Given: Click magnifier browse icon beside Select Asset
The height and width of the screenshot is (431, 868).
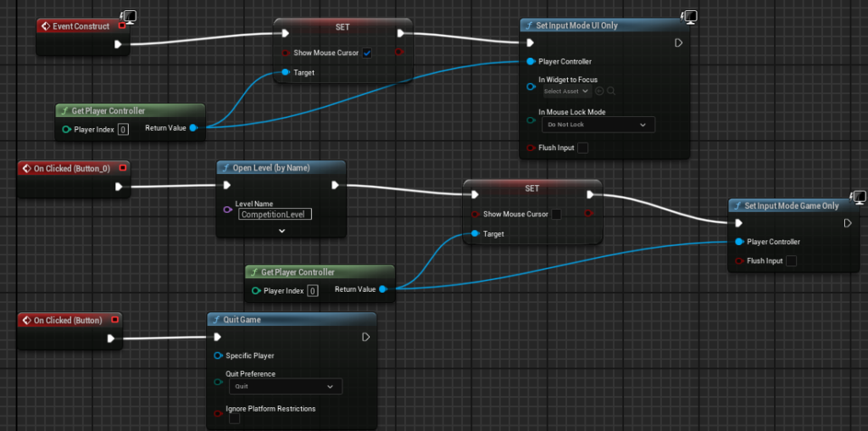Looking at the screenshot, I should tap(611, 91).
